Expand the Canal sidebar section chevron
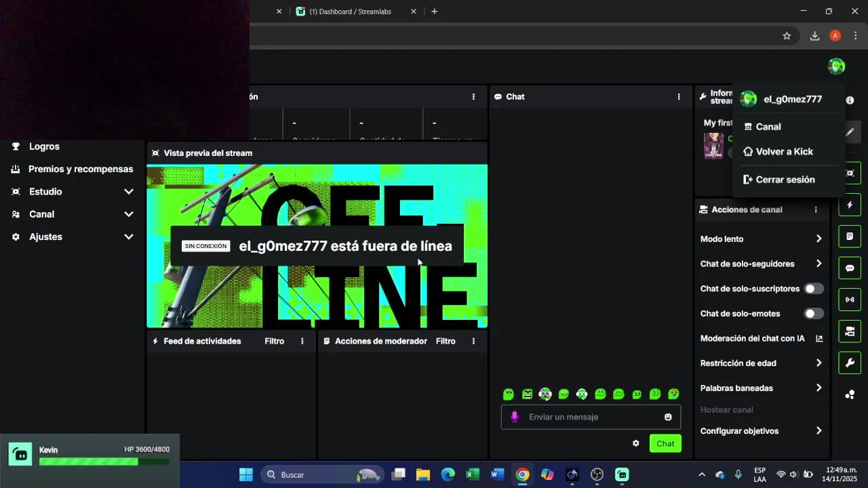This screenshot has height=488, width=868. (128, 214)
